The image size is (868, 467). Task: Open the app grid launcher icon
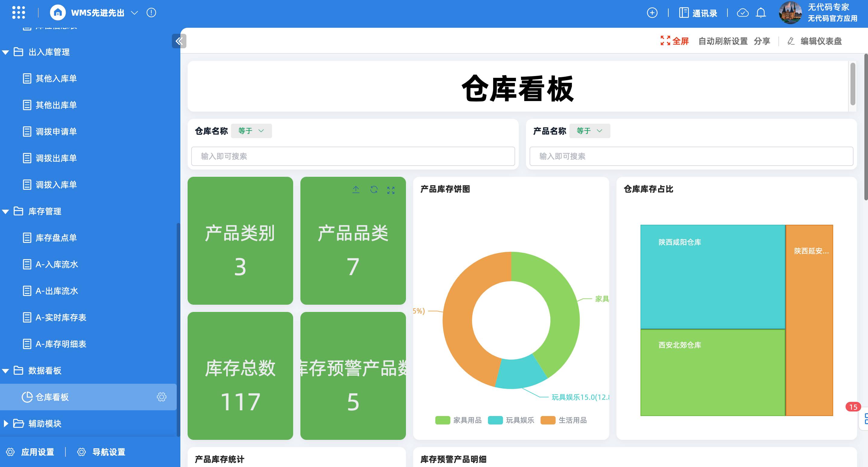click(x=18, y=12)
